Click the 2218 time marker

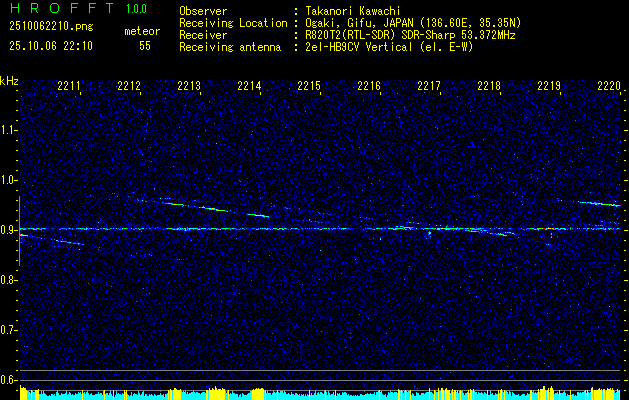(x=489, y=86)
